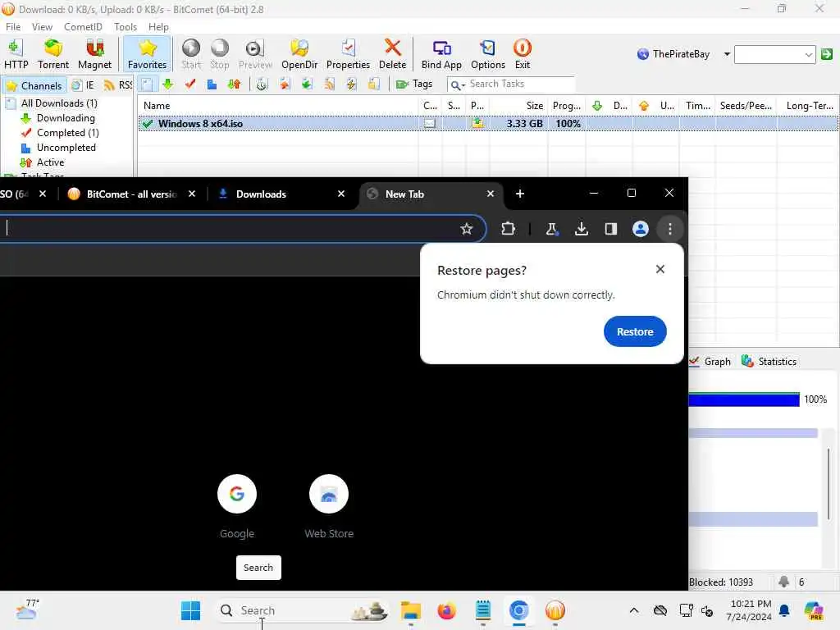The width and height of the screenshot is (840, 630).
Task: Toggle the blue uncompleted filter icon
Action: point(212,84)
